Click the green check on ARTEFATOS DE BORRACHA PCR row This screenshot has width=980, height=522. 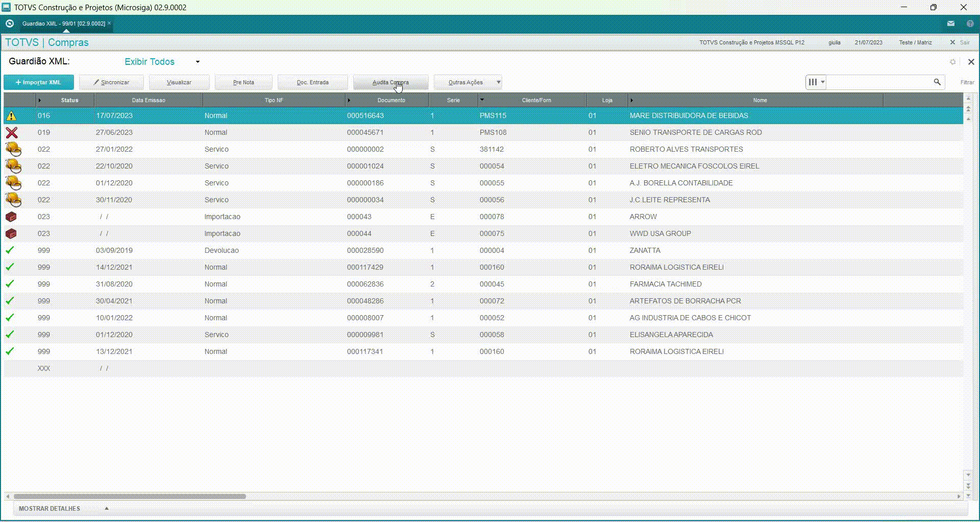pyautogui.click(x=10, y=301)
